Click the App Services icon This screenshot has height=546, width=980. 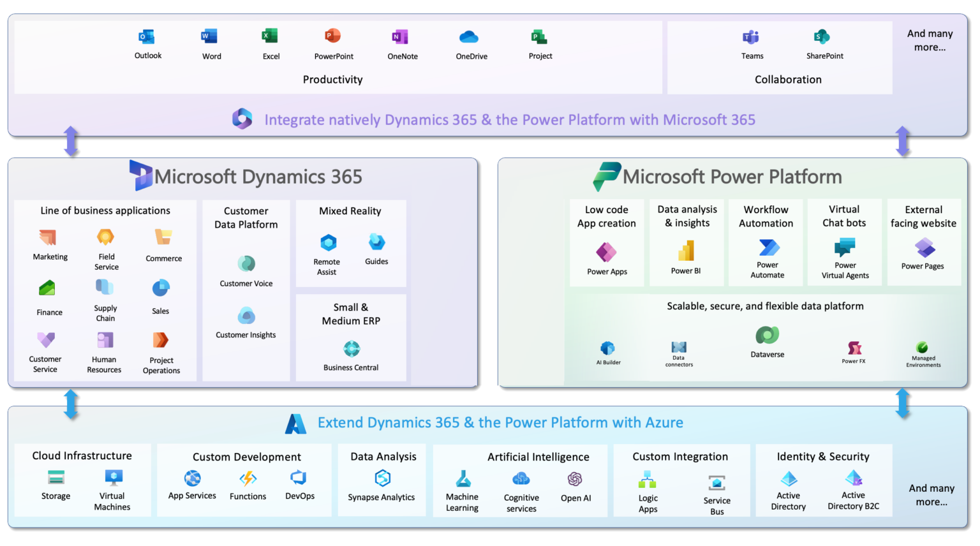point(192,478)
